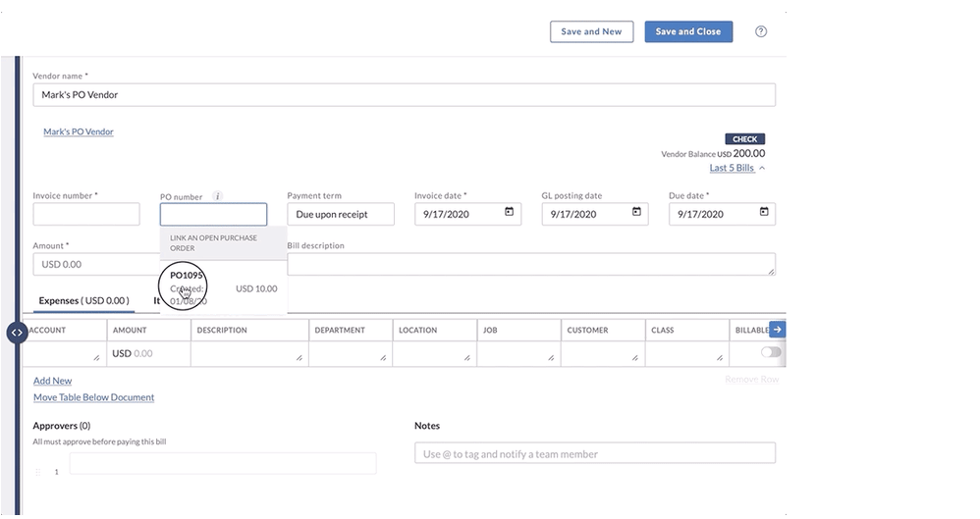980x519 pixels.
Task: Open Mark's PO Vendor link
Action: pos(79,131)
